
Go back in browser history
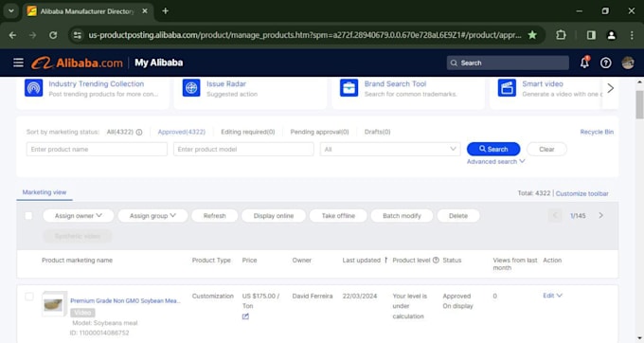[x=12, y=35]
